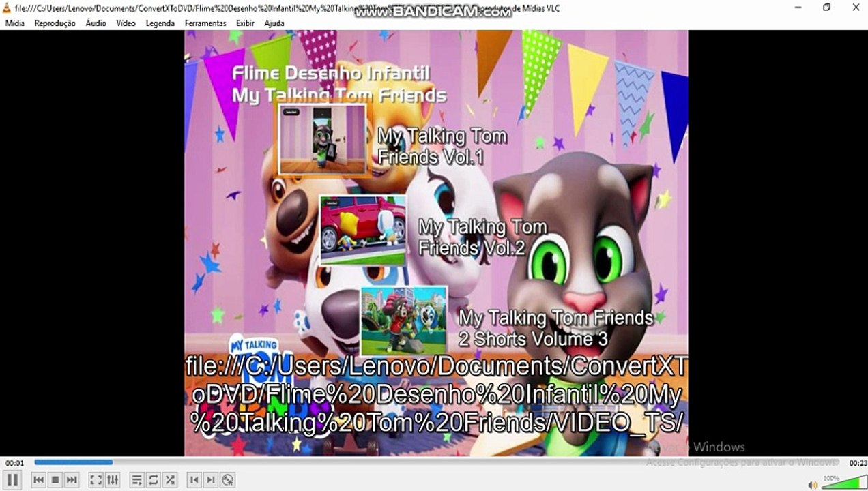Select the Shorts Volume 3 thumbnail
Screen dimensions: 868x491
(403, 321)
